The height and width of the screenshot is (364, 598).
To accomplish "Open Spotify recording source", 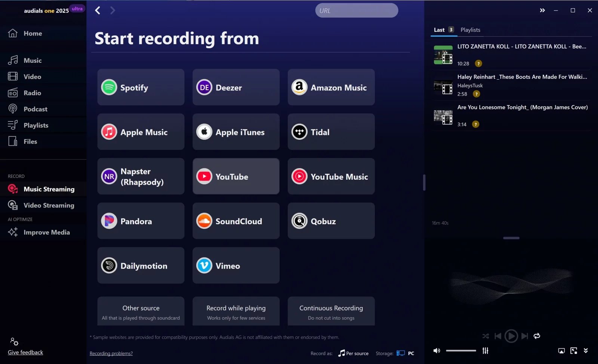I will [141, 87].
